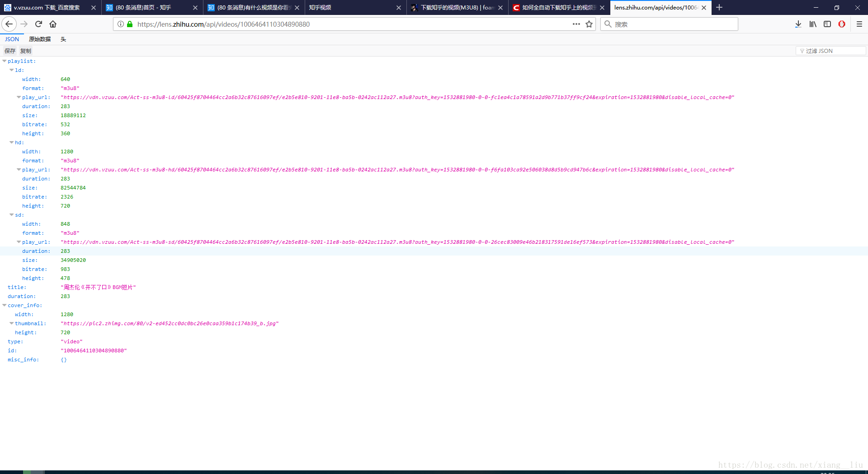Close the lens.zhihu.com API tab
Image resolution: width=868 pixels, height=474 pixels.
pyautogui.click(x=704, y=8)
